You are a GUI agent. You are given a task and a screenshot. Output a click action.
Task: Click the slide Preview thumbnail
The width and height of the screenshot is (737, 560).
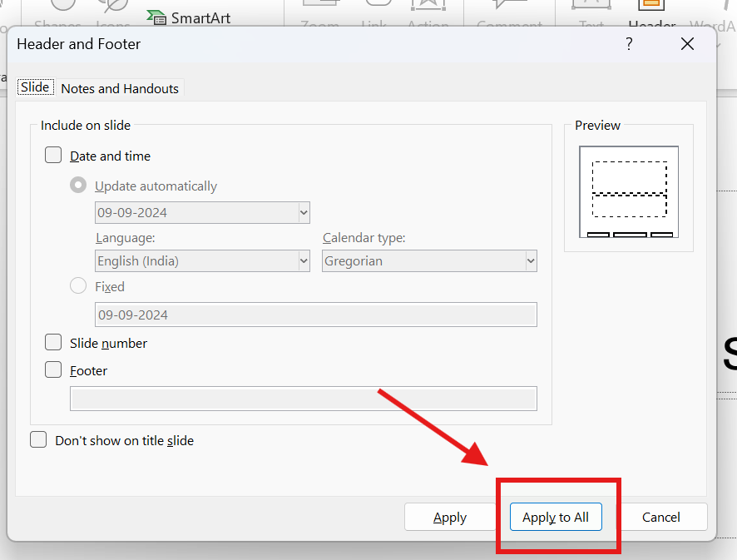point(628,191)
